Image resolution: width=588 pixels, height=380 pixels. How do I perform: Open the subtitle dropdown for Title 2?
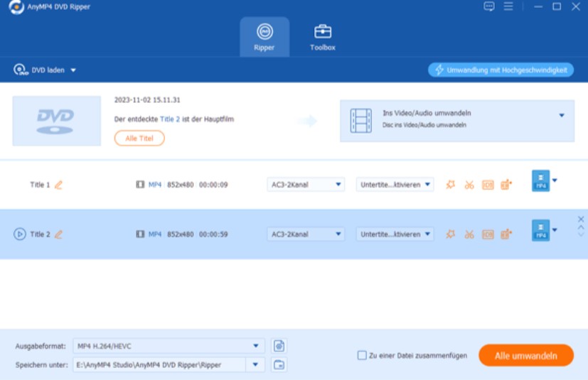point(395,234)
